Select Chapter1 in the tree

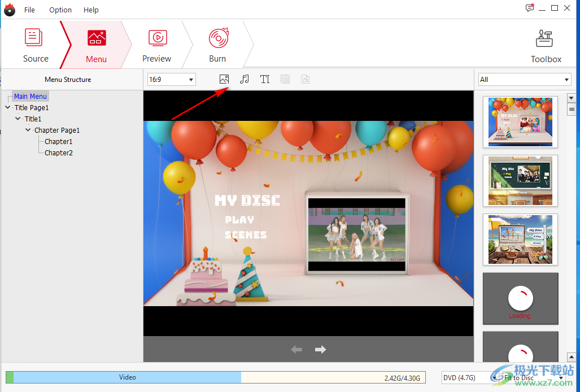(x=58, y=141)
